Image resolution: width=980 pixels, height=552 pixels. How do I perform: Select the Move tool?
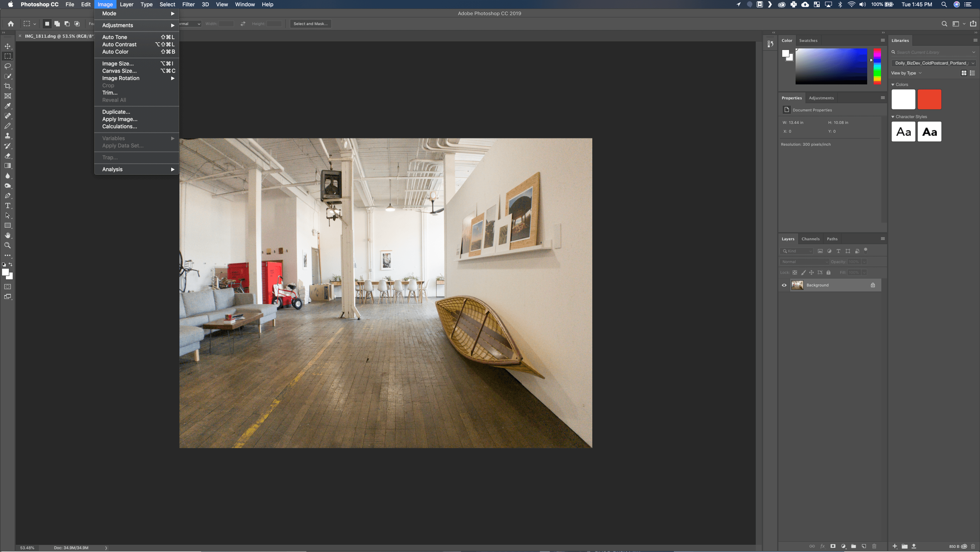tap(8, 46)
